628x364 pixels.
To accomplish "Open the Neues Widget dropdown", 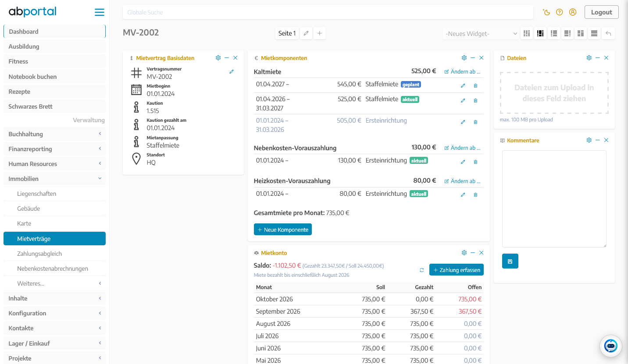I will point(481,34).
